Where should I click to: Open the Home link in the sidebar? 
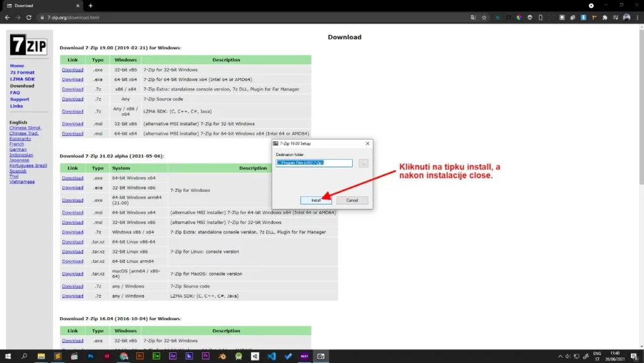[17, 65]
